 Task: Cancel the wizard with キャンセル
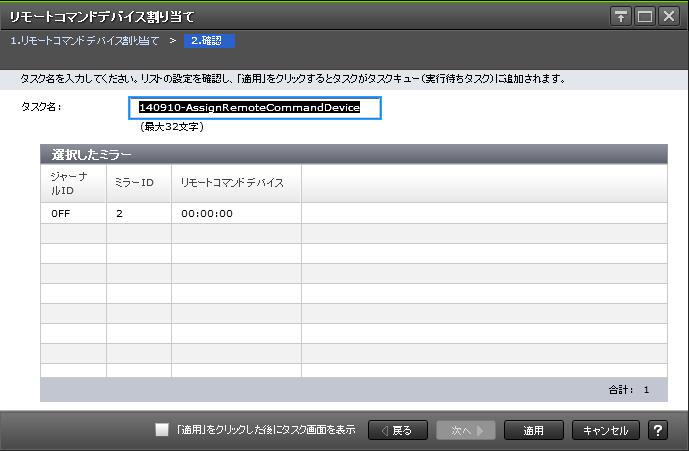[x=606, y=430]
